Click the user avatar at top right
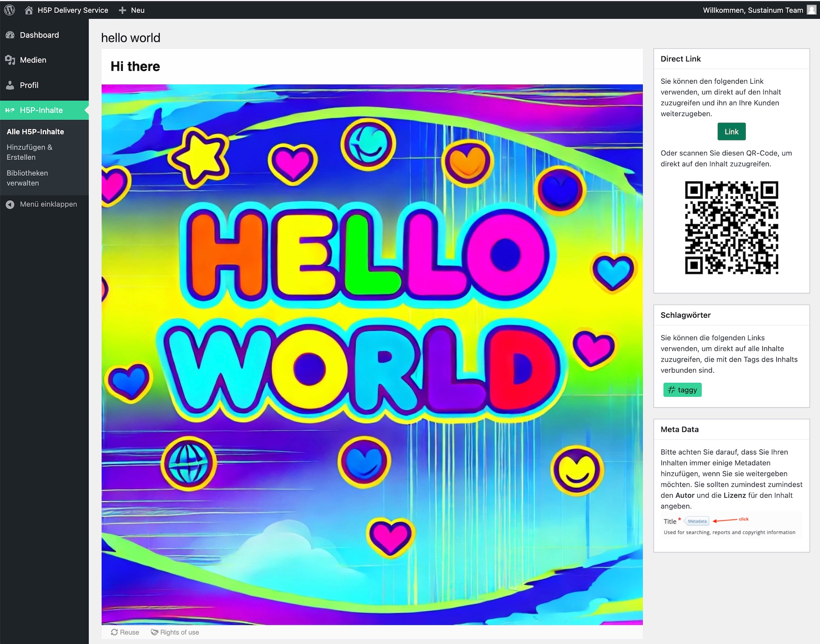Screen dimensions: 820x644 (x=811, y=10)
